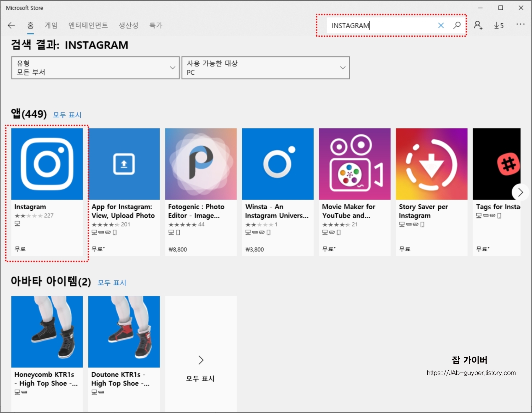Open the user account sign-in icon
Viewport: 532px width, 413px height.
click(478, 25)
